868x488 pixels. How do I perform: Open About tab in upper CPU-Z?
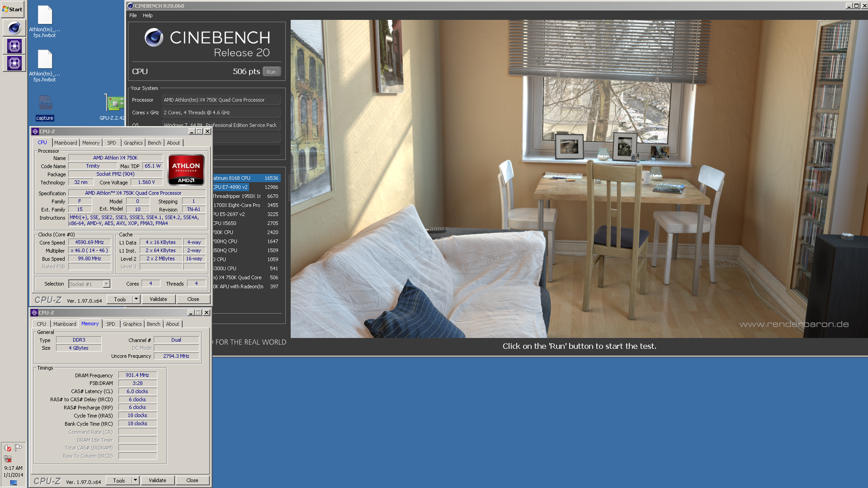click(x=174, y=143)
